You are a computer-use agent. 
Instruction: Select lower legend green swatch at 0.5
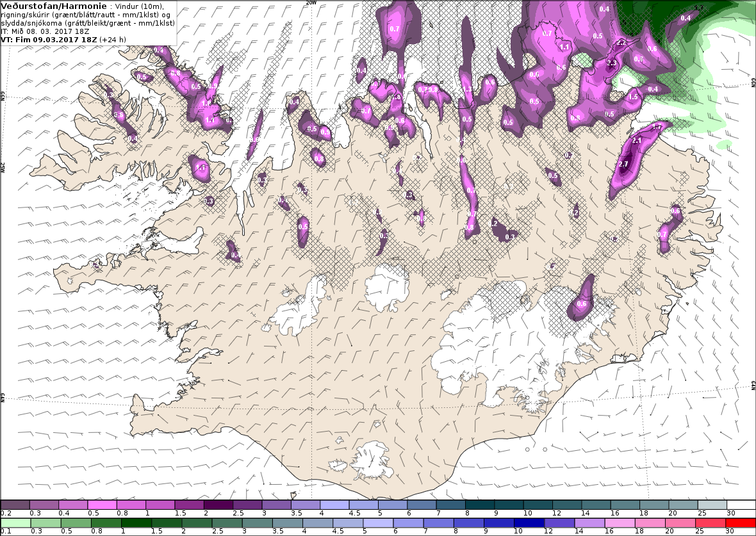pyautogui.click(x=76, y=523)
